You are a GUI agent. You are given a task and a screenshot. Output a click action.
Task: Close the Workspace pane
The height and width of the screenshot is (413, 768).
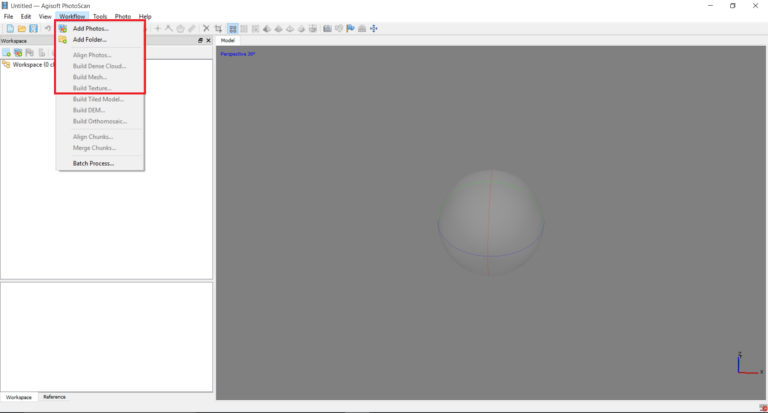point(208,41)
